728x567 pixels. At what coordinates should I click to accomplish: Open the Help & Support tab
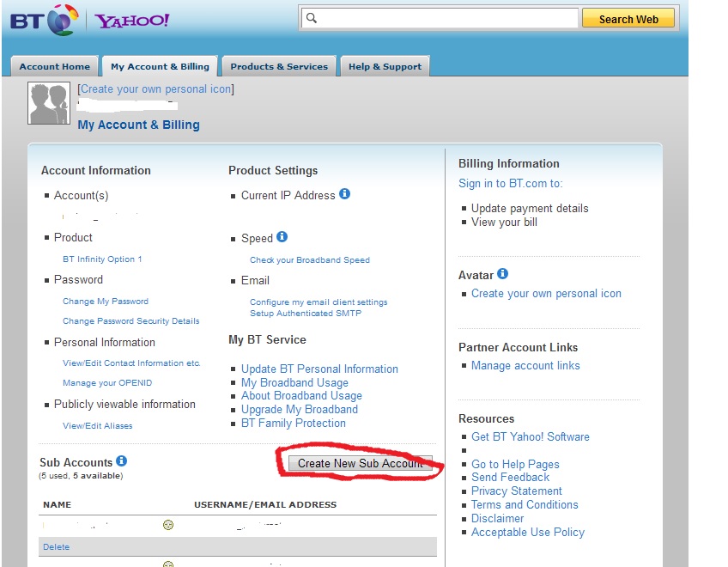point(385,65)
